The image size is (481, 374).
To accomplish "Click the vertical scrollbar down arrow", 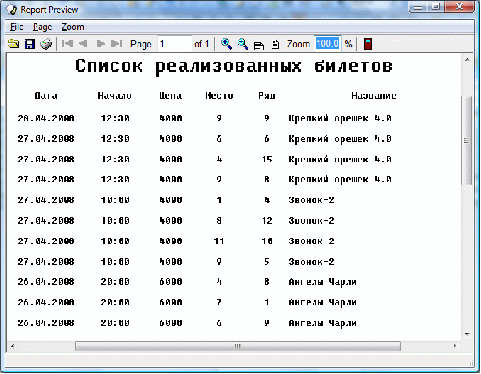I will click(x=467, y=334).
